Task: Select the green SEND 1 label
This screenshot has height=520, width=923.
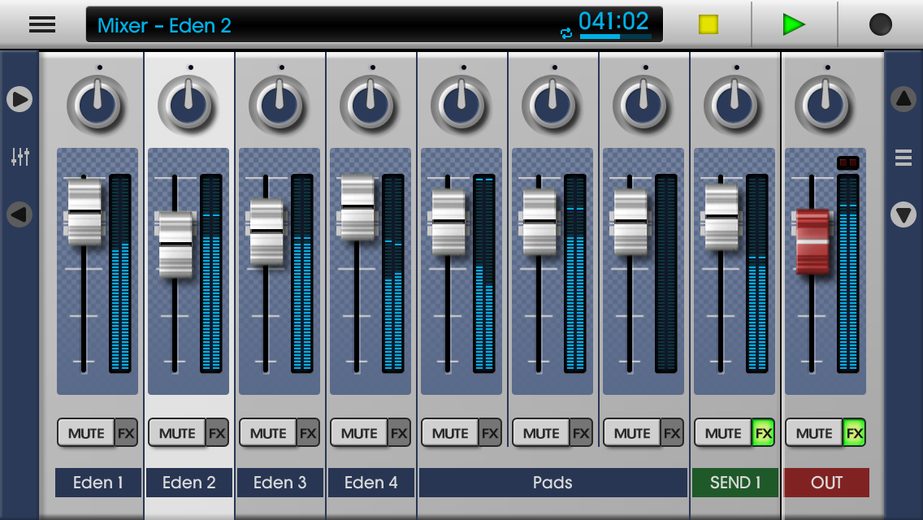Action: 735,482
